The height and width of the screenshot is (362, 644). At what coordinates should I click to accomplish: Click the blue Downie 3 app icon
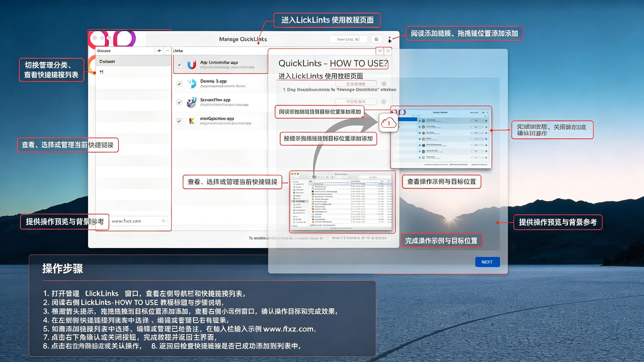coord(192,83)
